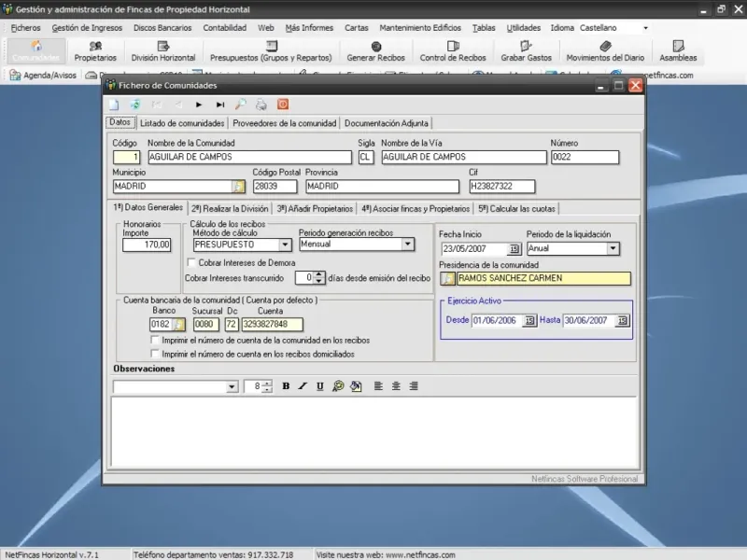Align observations text to center
747x560 pixels.
tap(396, 386)
